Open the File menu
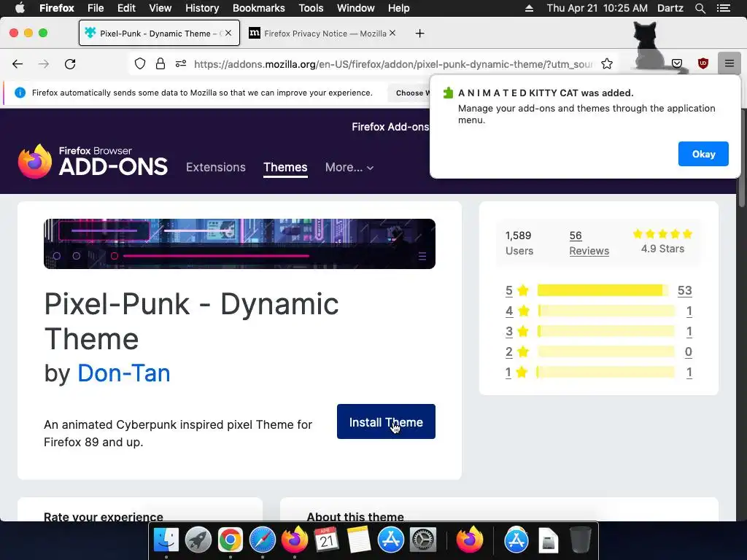 pyautogui.click(x=96, y=8)
